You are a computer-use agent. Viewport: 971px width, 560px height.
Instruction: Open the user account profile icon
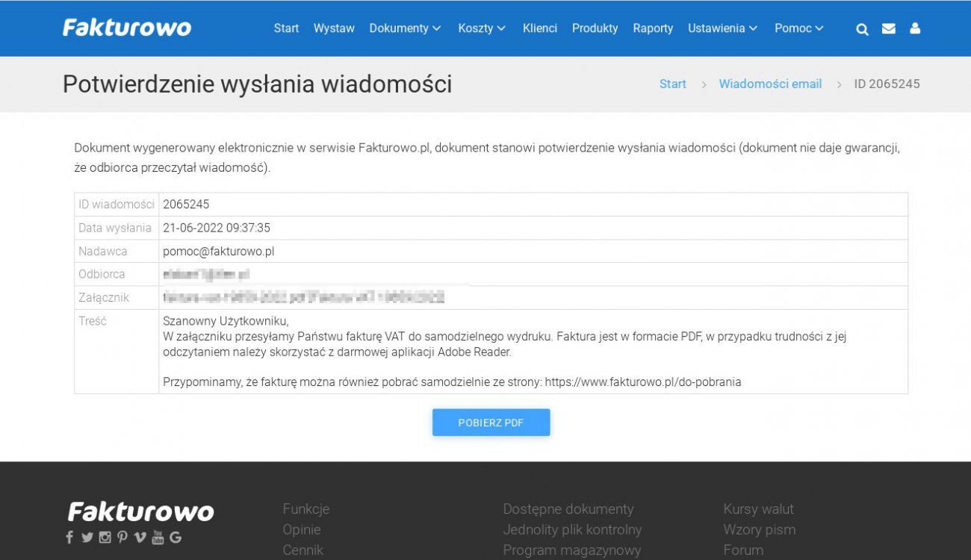(x=915, y=28)
